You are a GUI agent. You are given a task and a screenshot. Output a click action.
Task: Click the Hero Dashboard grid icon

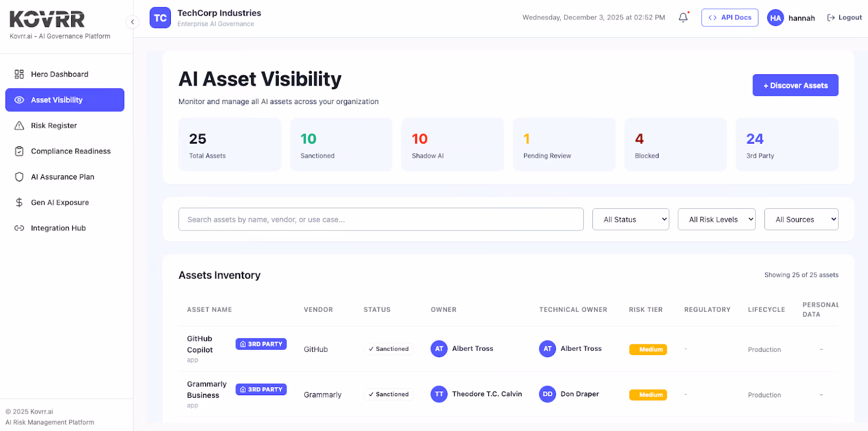[x=19, y=74]
